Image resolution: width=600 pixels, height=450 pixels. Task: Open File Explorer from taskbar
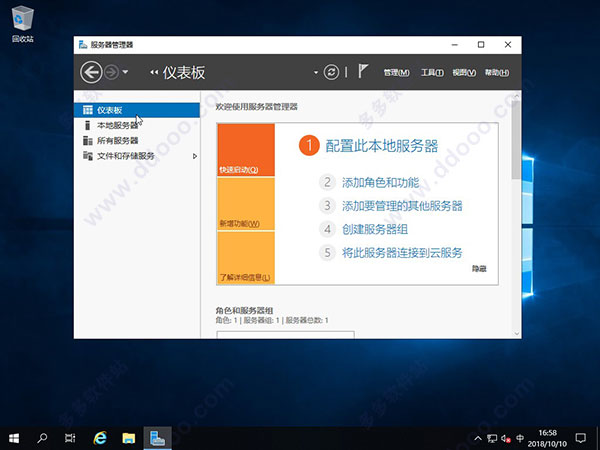[129, 438]
